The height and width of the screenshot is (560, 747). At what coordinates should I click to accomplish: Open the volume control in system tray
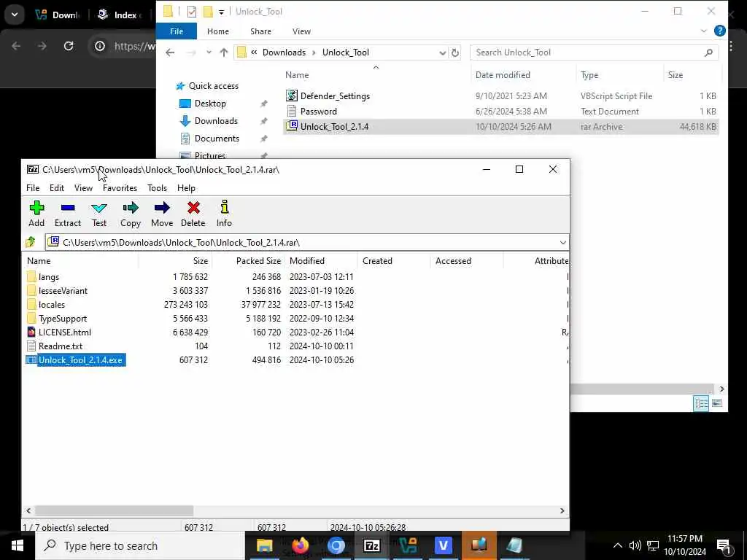[x=635, y=545]
